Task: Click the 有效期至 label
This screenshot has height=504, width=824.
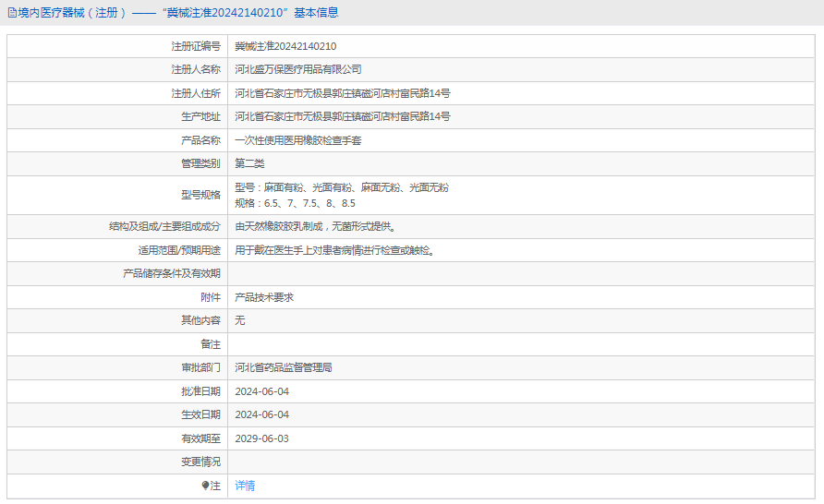Action: point(200,438)
